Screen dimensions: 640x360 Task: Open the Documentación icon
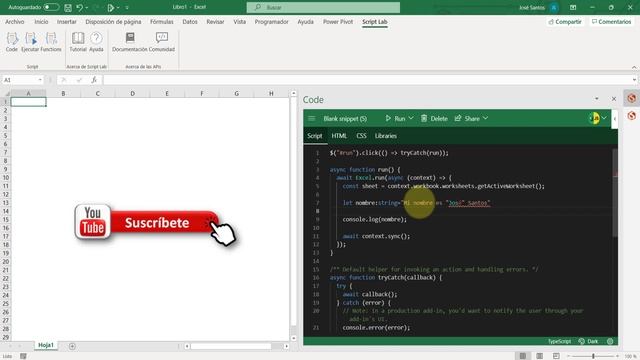pyautogui.click(x=130, y=42)
